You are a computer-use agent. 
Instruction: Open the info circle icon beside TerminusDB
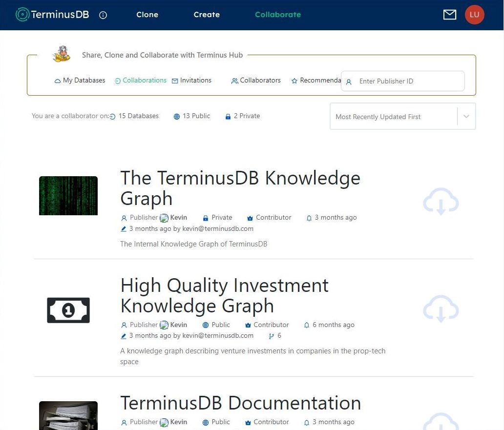tap(103, 15)
